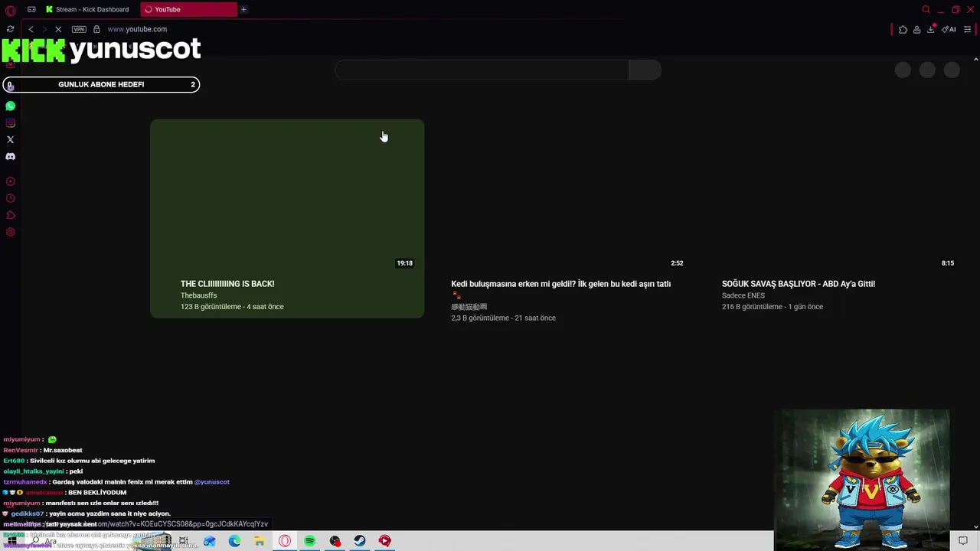Screen dimensions: 980x551
Task: Toggle the VPN badge
Action: pyautogui.click(x=79, y=29)
